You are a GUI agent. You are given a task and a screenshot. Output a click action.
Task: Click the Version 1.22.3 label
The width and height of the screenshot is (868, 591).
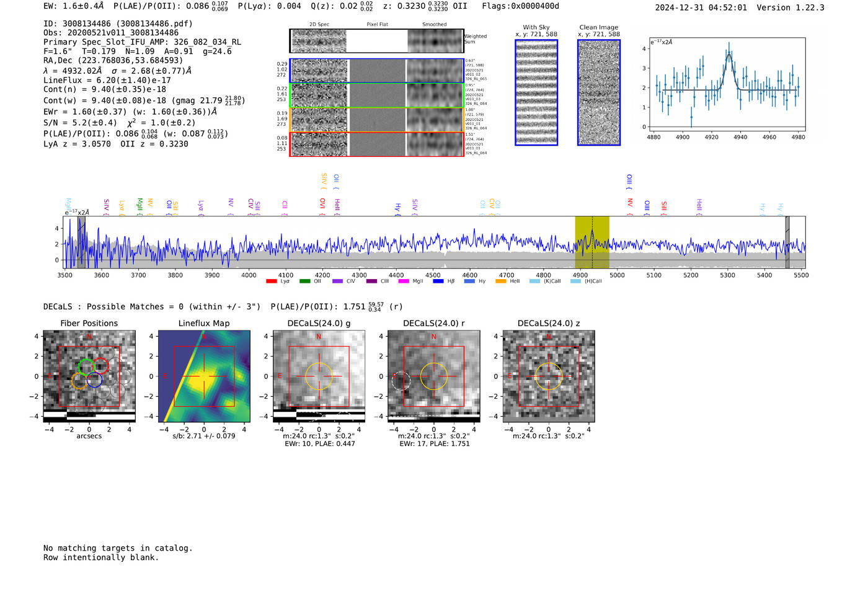(x=790, y=7)
